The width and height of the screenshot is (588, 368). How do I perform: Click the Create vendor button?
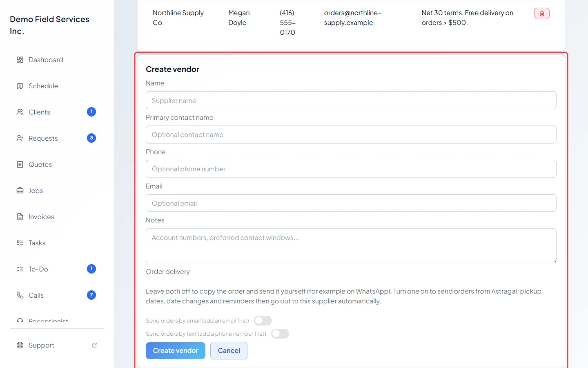[x=176, y=350]
